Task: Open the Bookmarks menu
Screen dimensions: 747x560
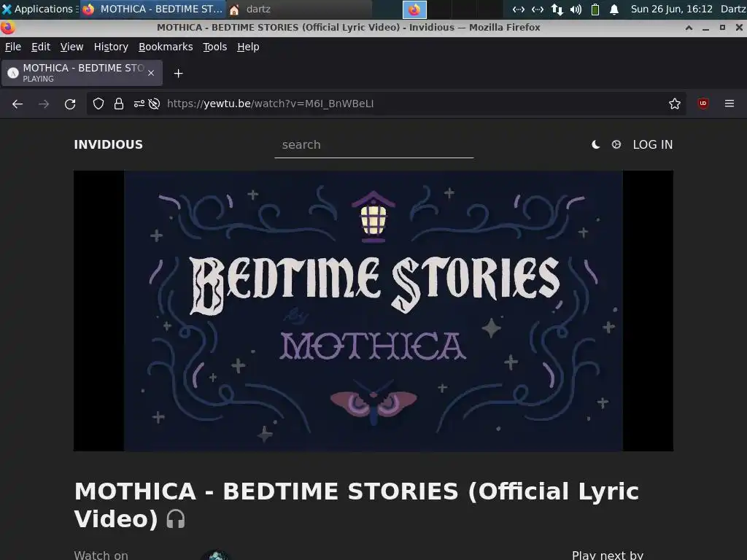Action: tap(166, 47)
